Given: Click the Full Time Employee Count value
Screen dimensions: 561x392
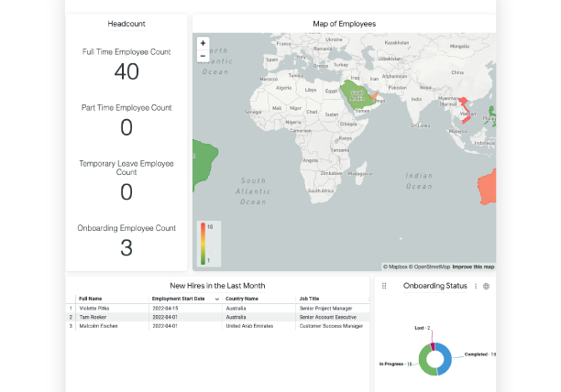Looking at the screenshot, I should (x=126, y=71).
